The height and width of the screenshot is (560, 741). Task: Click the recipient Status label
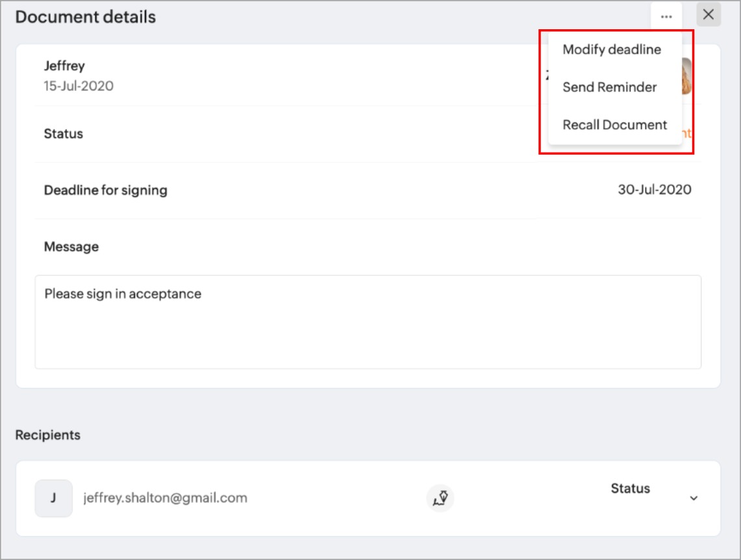[x=630, y=489]
